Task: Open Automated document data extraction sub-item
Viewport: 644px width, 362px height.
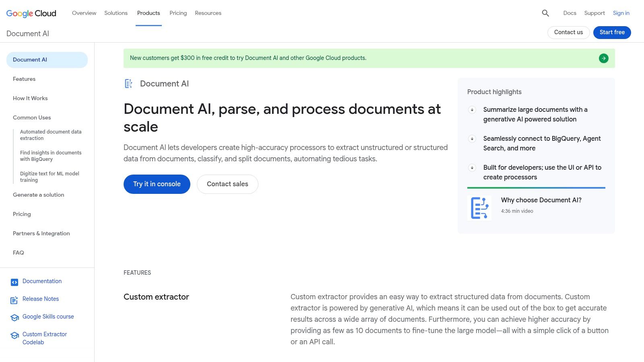Action: pos(51,135)
